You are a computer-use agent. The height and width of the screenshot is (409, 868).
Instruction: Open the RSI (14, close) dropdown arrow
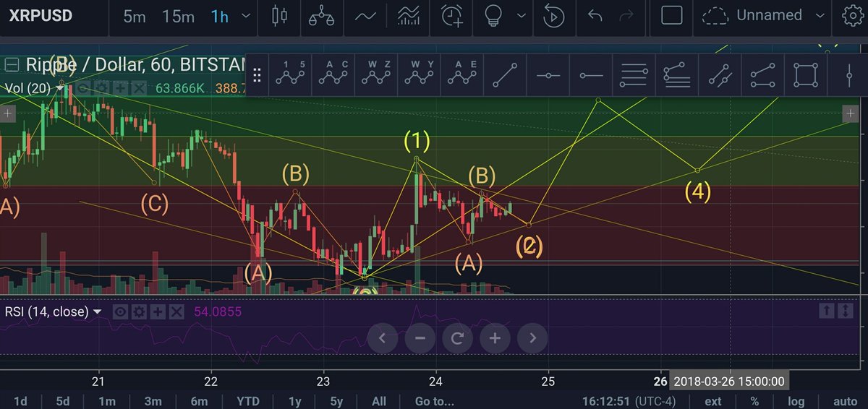tap(98, 312)
